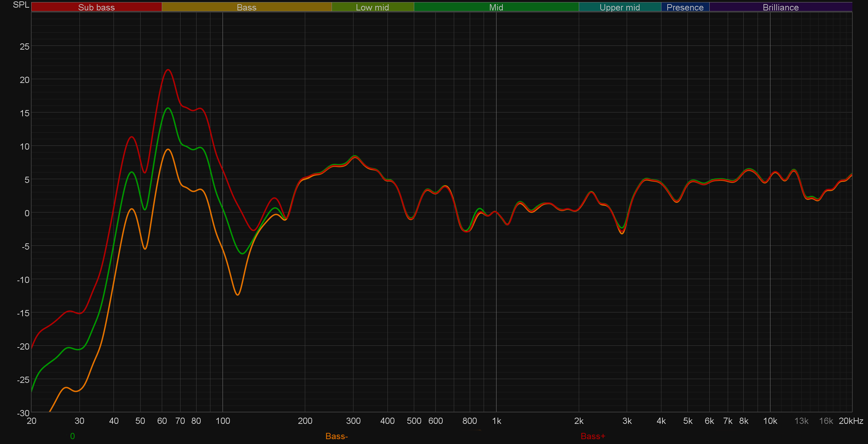Toggle the green '0' legend label
Viewport: 868px width, 444px height.
[72, 436]
